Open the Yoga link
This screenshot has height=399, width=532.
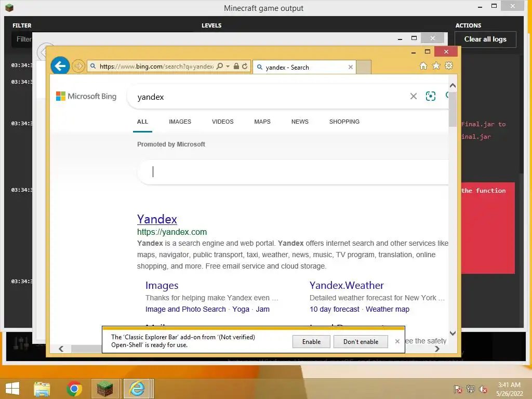pyautogui.click(x=241, y=310)
